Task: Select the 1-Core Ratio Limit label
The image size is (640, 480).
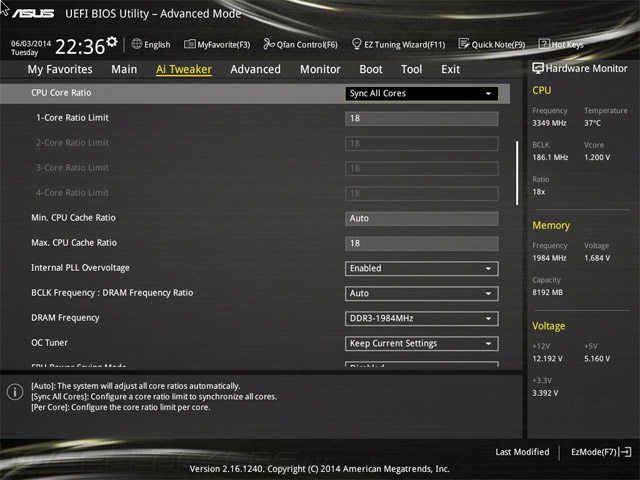Action: (72, 118)
